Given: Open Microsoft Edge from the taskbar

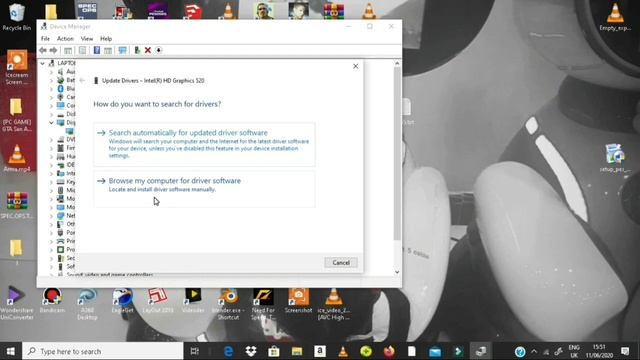Looking at the screenshot, I should pos(229,351).
